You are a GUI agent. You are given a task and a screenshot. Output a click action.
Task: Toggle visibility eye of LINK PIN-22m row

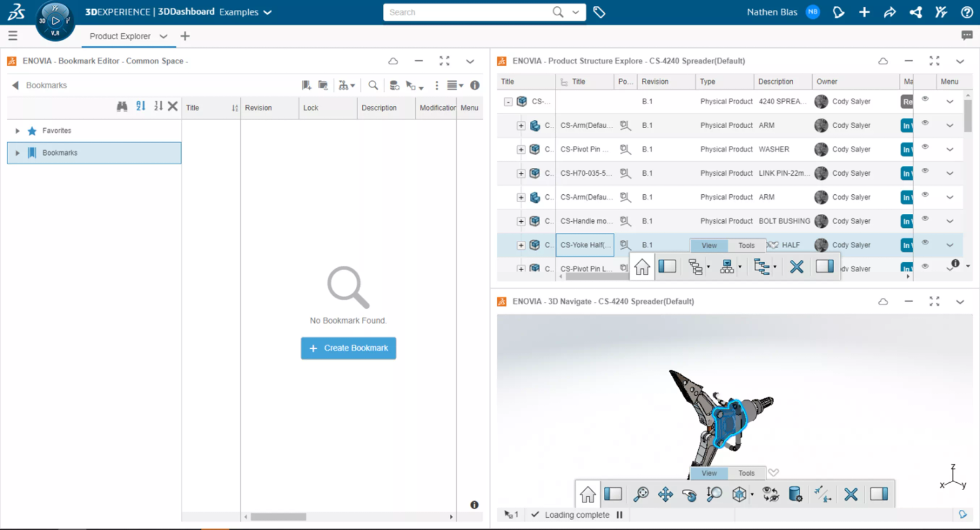[925, 171]
